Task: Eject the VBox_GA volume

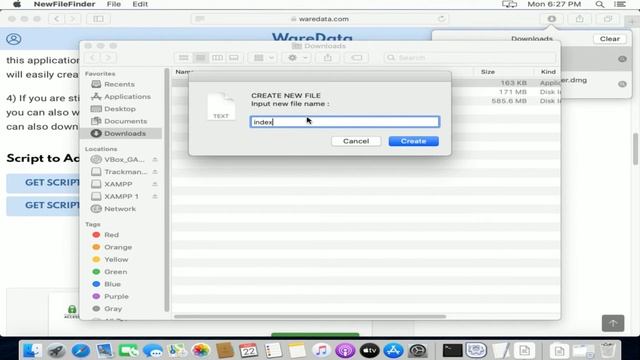Action: pyautogui.click(x=155, y=160)
